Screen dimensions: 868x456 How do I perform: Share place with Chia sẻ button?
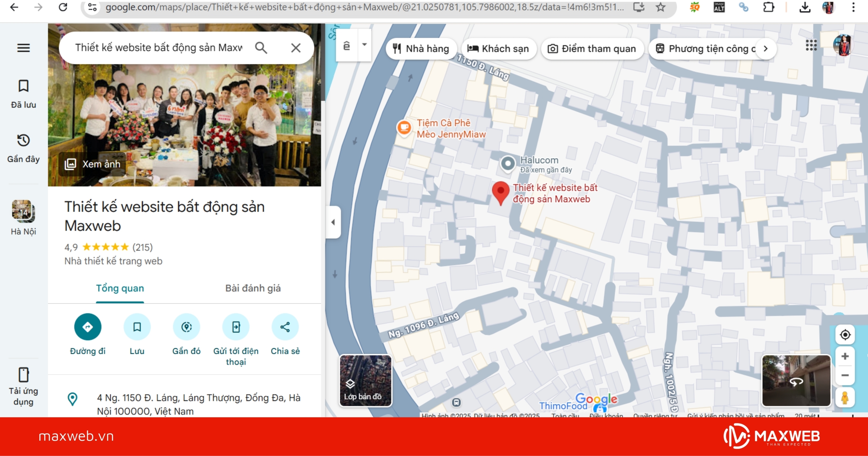285,335
